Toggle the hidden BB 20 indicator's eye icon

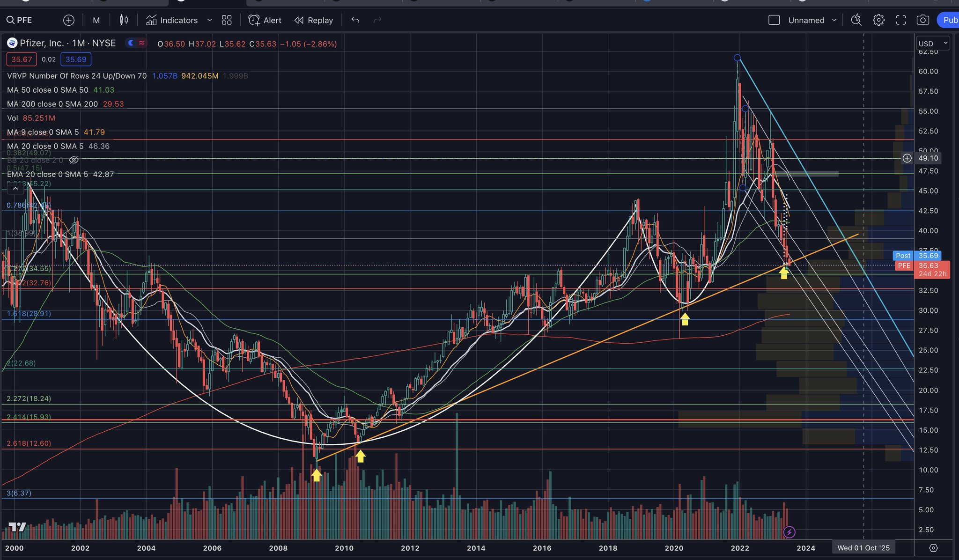(74, 160)
